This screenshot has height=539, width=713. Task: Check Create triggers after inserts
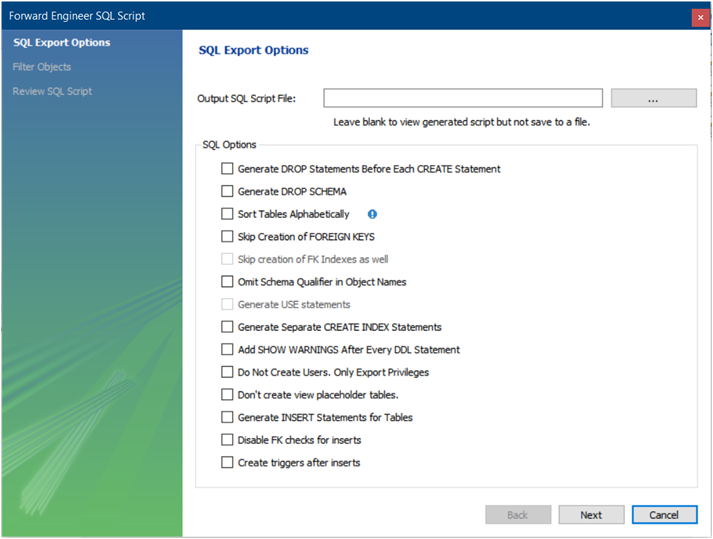228,463
